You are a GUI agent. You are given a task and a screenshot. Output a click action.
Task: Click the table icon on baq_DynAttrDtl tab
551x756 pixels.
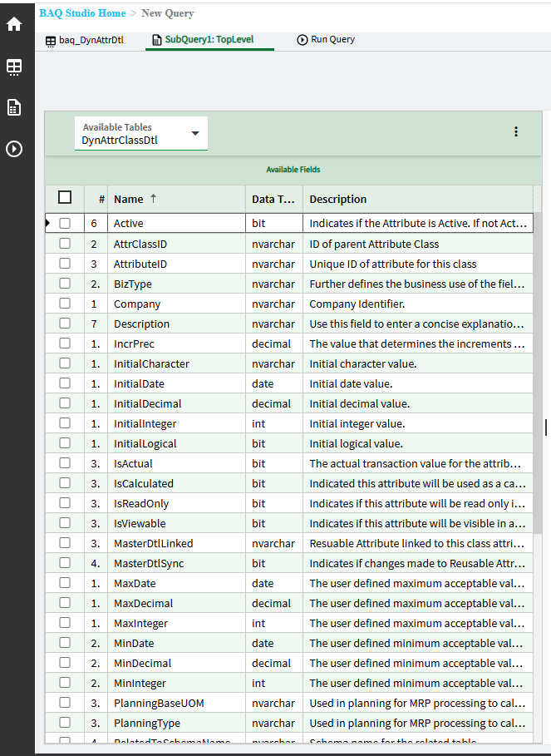(x=51, y=40)
